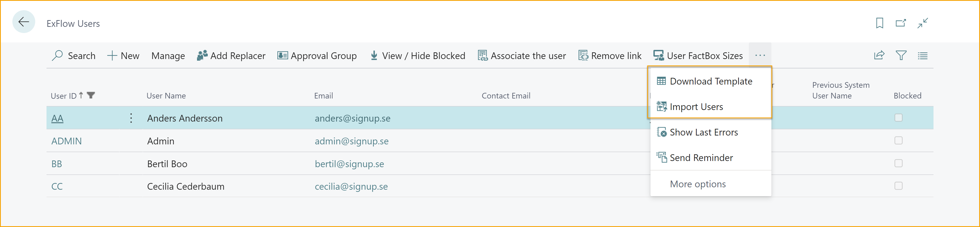980x227 pixels.
Task: Click email cecilia@signup.se
Action: click(x=351, y=186)
